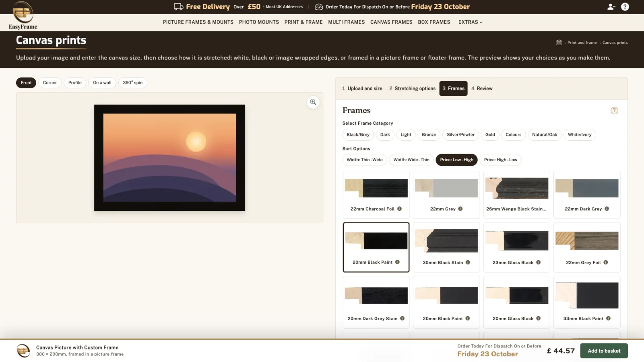
Task: Click the framed sunset canvas preview
Action: [169, 158]
